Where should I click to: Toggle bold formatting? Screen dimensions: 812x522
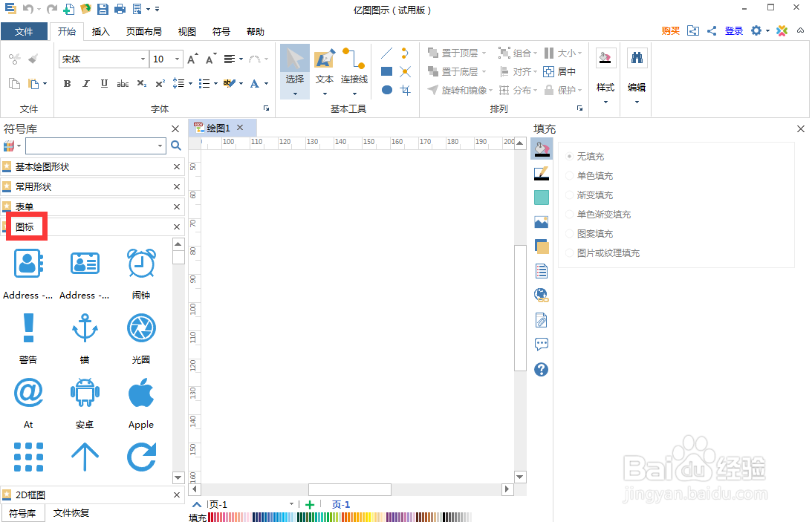pos(67,83)
